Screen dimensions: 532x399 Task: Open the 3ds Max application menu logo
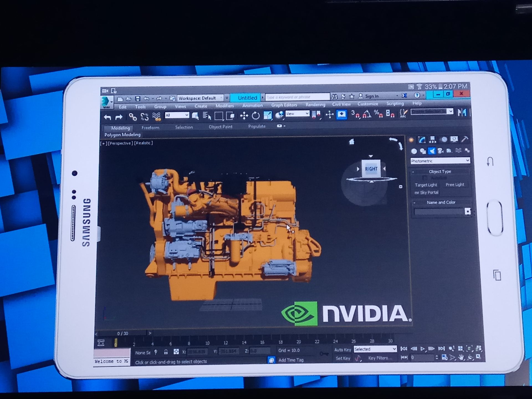click(x=107, y=102)
